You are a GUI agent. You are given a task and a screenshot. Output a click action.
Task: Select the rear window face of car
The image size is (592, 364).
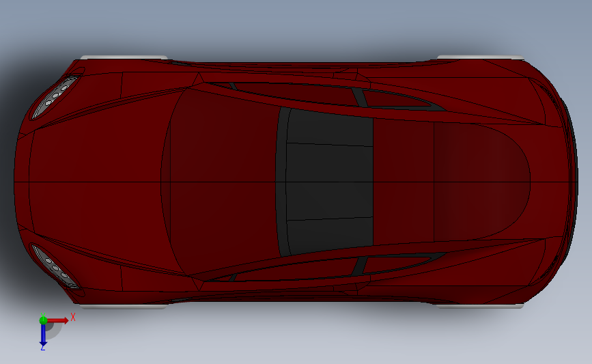[481, 182]
